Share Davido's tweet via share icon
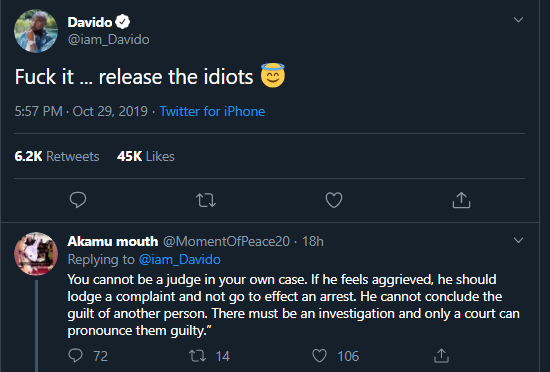Image resolution: width=550 pixels, height=372 pixels. point(461,200)
